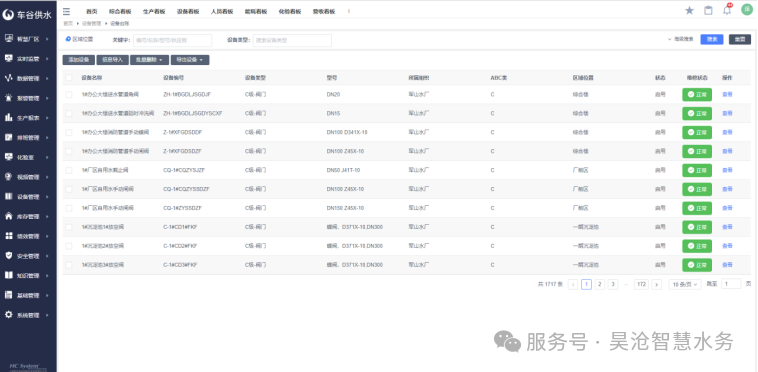
Task: Open the 10条/页 page size dropdown
Action: tap(685, 285)
